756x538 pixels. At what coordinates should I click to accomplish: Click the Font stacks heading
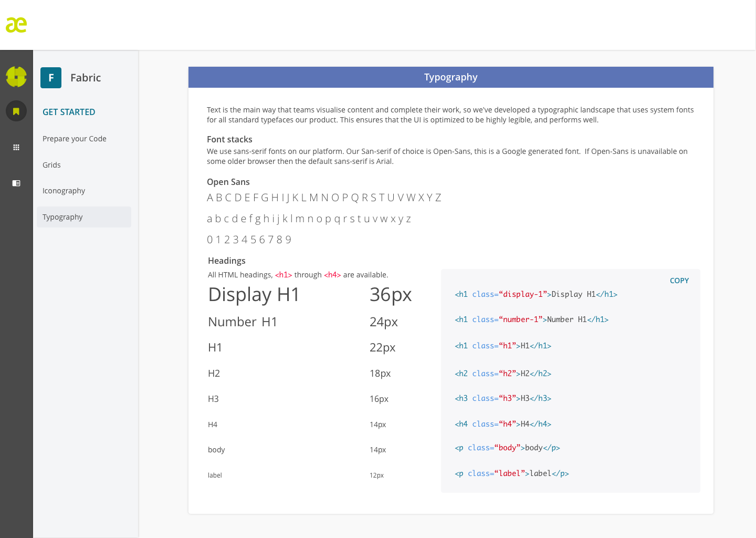[229, 139]
